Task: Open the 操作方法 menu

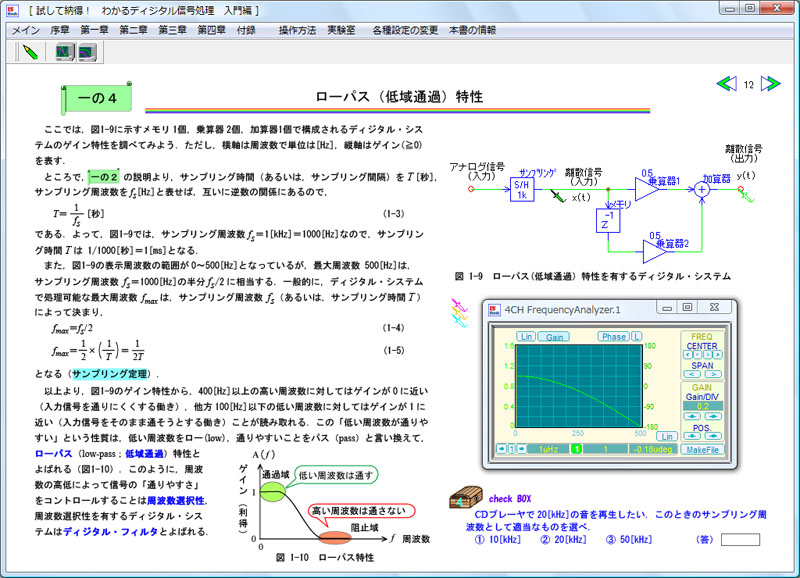Action: tap(297, 30)
